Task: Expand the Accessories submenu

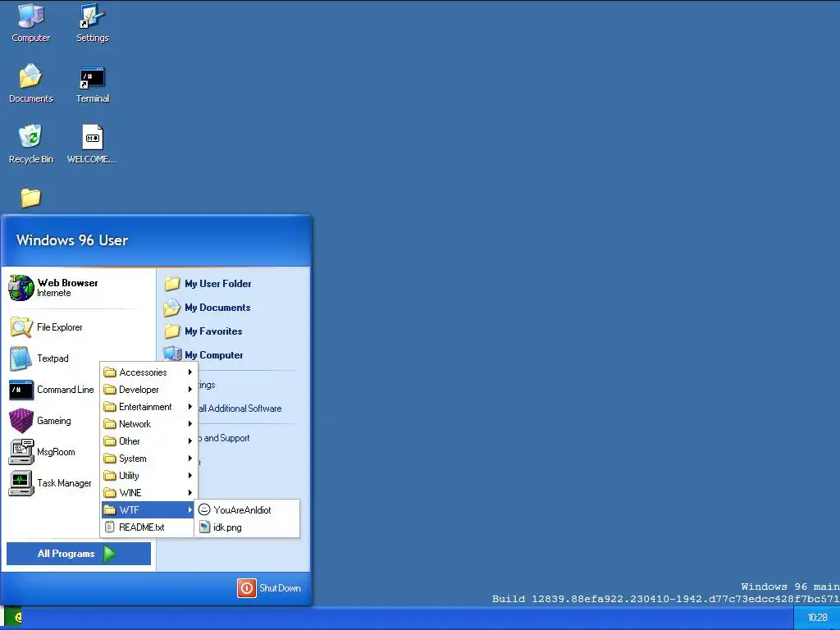Action: click(148, 372)
